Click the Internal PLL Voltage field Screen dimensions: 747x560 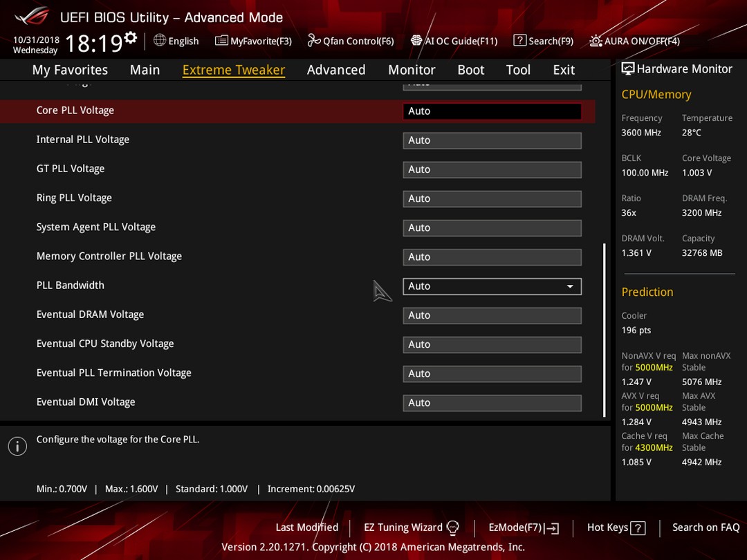tap(492, 140)
